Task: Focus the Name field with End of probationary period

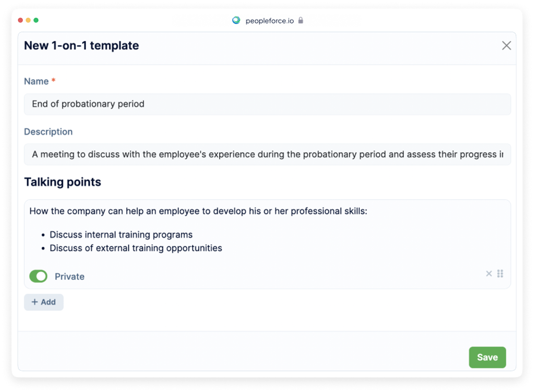Action: pyautogui.click(x=267, y=104)
